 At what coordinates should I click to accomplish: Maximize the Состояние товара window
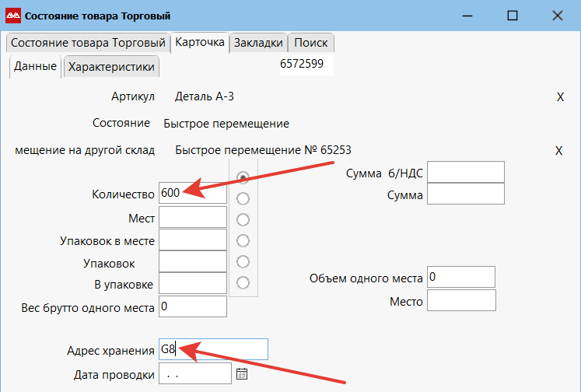pyautogui.click(x=512, y=16)
